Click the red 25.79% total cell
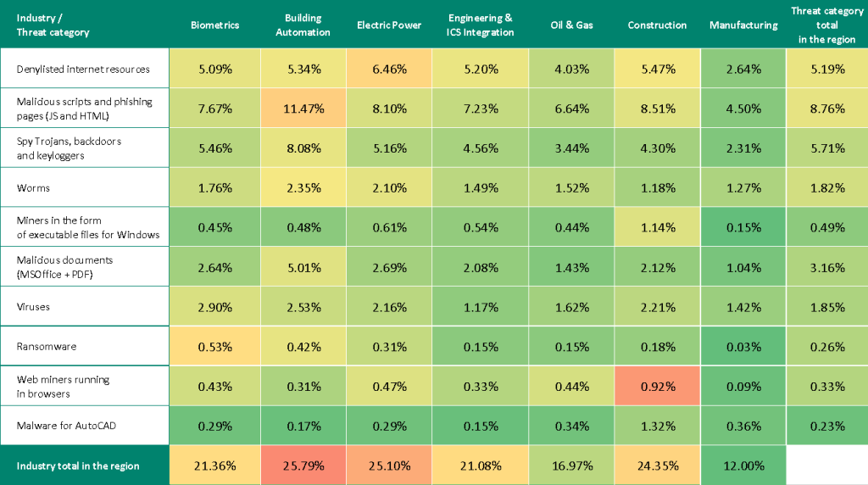 (x=303, y=465)
